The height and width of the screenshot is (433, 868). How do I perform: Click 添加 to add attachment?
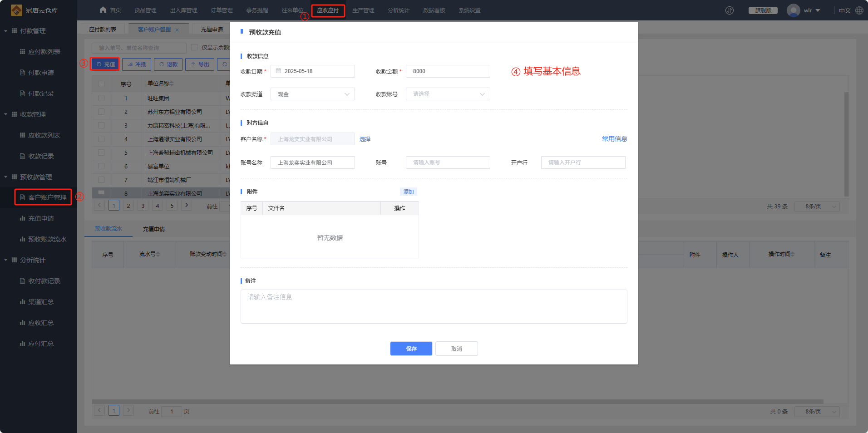[409, 192]
